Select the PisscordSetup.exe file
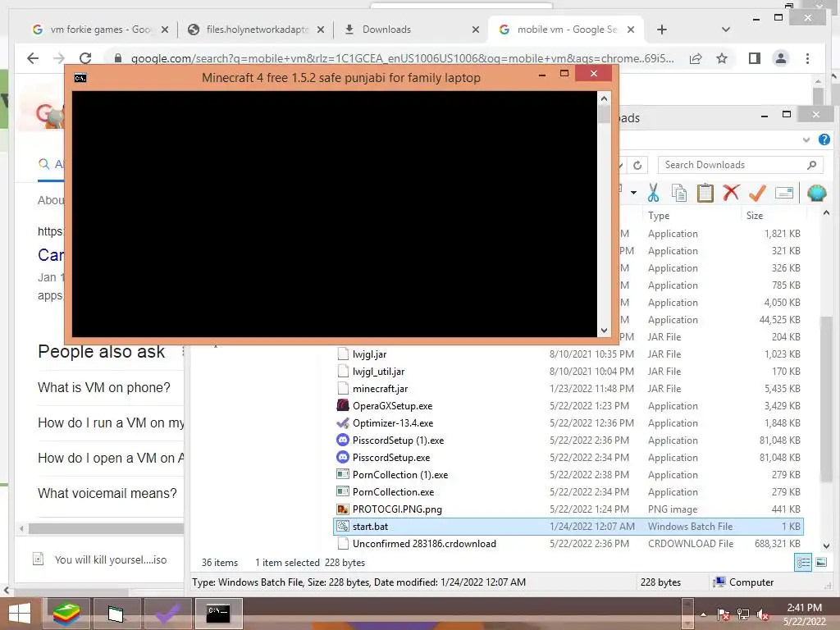Screen dimensions: 840x630 (568, 458)
